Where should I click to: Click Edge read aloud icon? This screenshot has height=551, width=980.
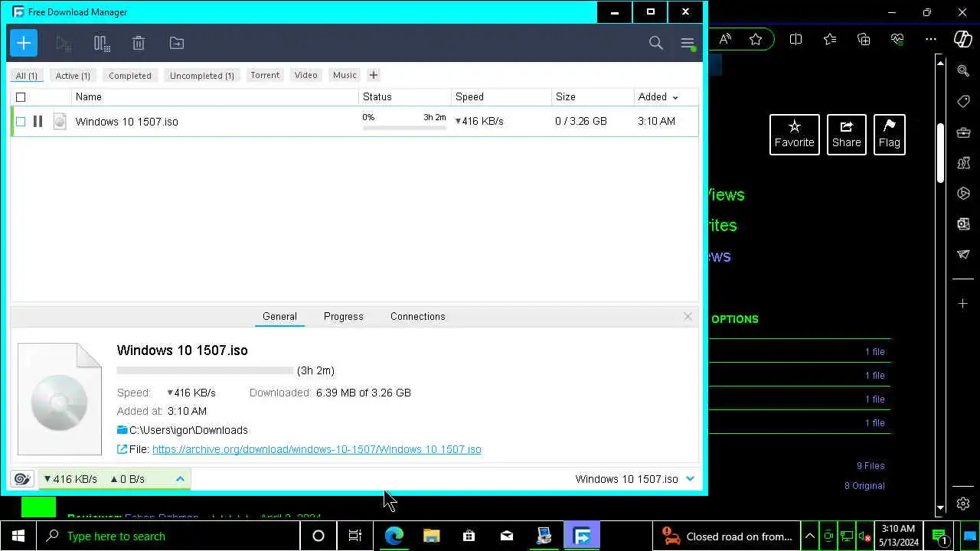pyautogui.click(x=725, y=39)
